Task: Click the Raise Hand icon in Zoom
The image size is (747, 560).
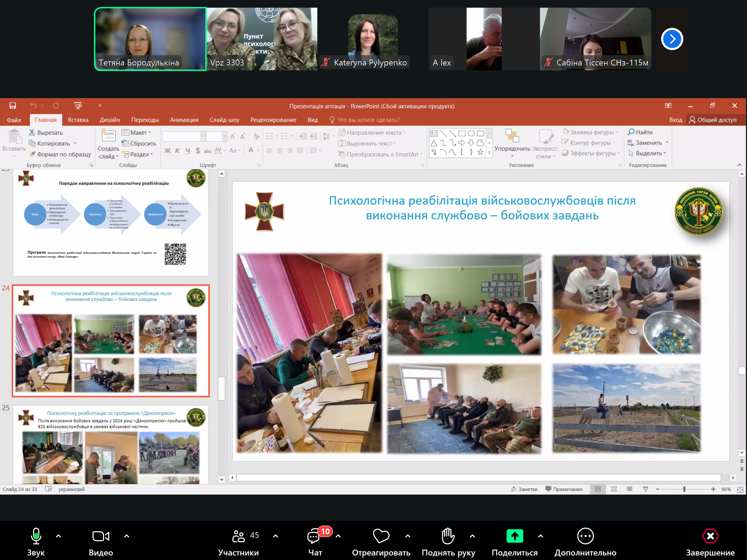Action: pos(448,536)
